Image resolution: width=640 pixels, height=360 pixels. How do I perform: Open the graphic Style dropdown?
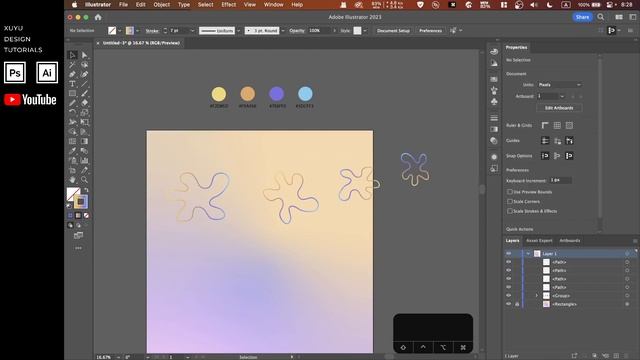click(365, 31)
